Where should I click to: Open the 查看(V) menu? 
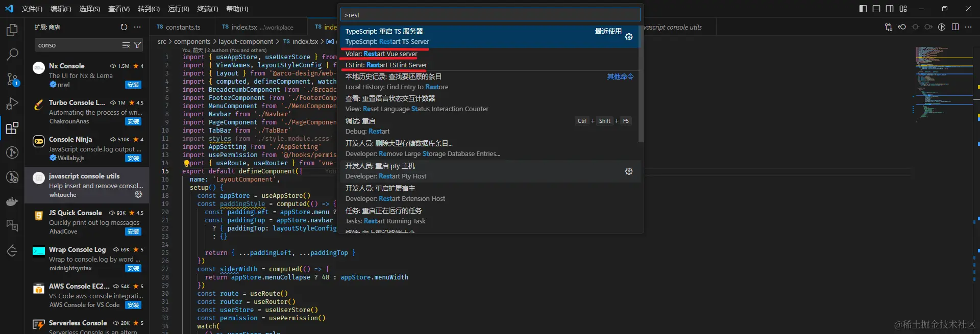pos(119,9)
